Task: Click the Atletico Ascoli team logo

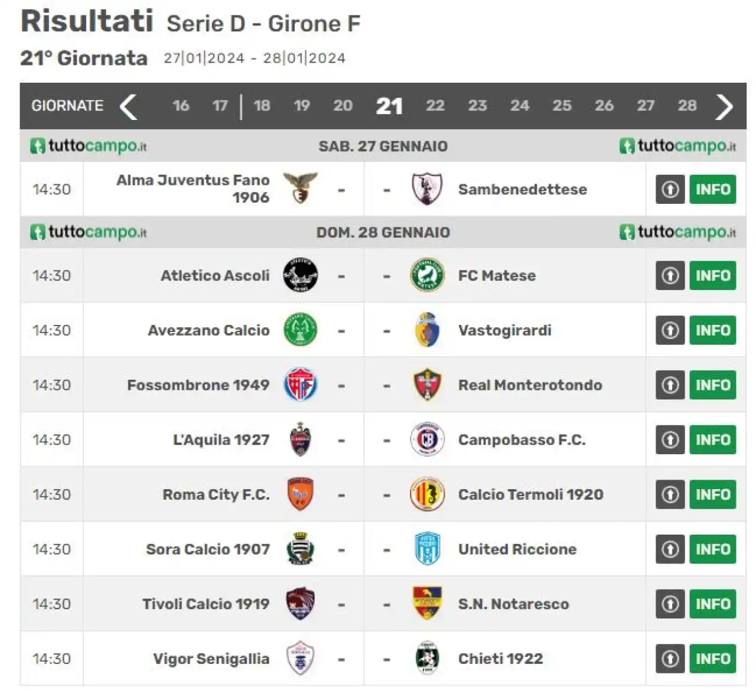Action: [x=300, y=275]
